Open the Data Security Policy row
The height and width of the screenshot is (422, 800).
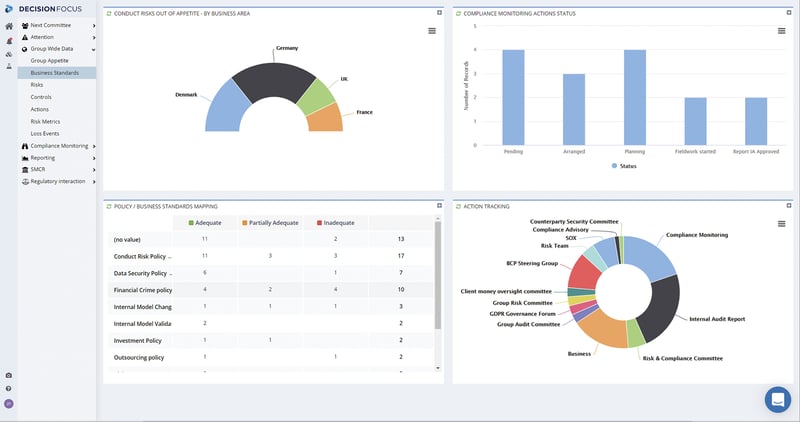270,273
